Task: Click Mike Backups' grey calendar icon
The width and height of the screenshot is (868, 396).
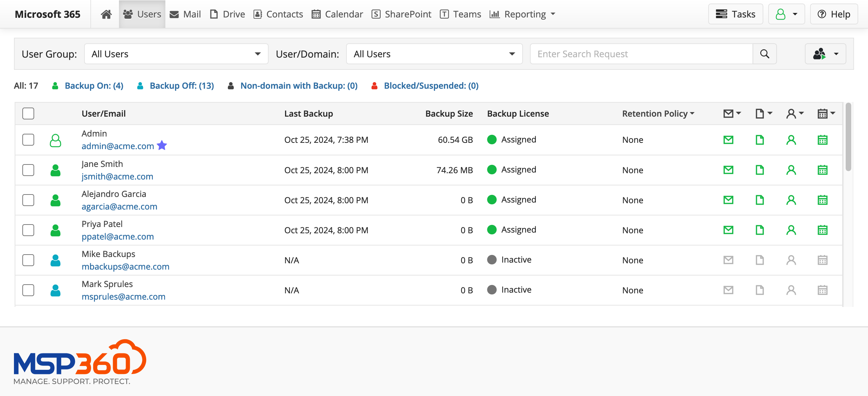Action: click(x=822, y=260)
